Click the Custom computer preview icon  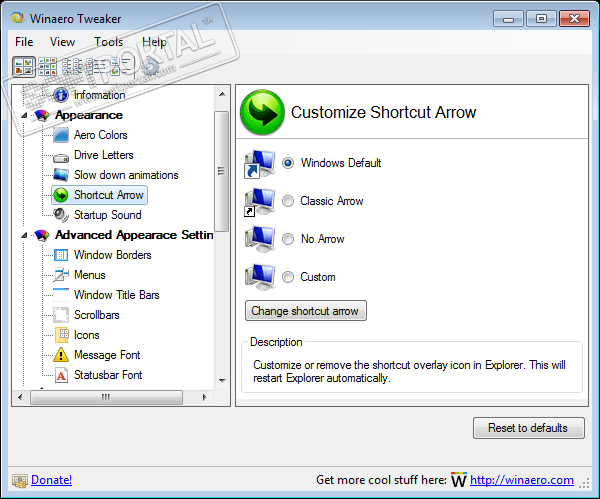(x=260, y=277)
